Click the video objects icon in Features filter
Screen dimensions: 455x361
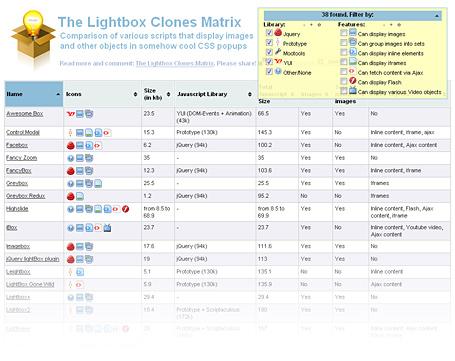(x=353, y=90)
